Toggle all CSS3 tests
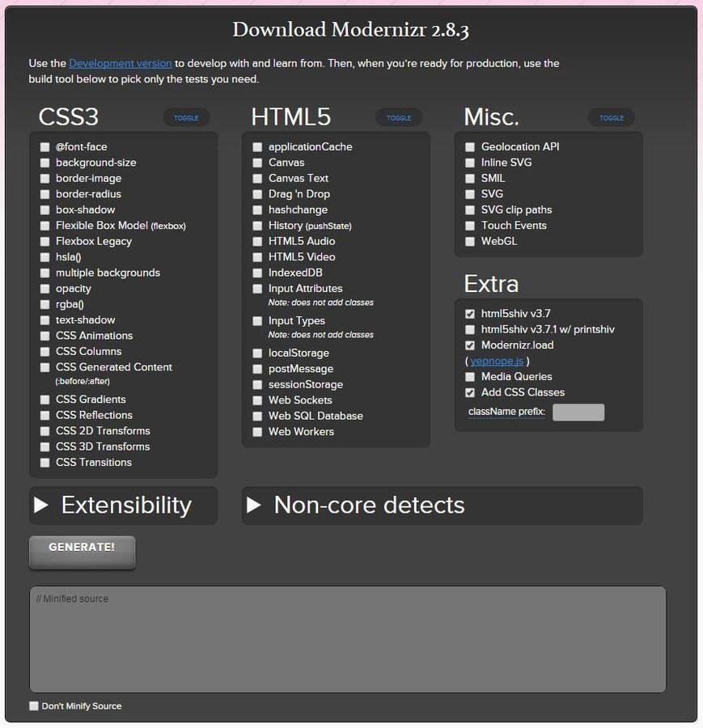Image resolution: width=703 pixels, height=728 pixels. click(x=186, y=118)
